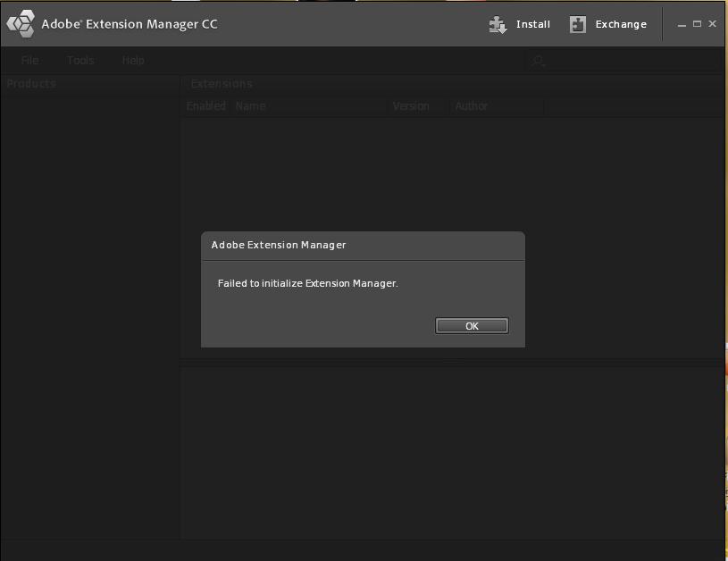Click OK in the error dialog
The image size is (728, 561).
click(472, 325)
